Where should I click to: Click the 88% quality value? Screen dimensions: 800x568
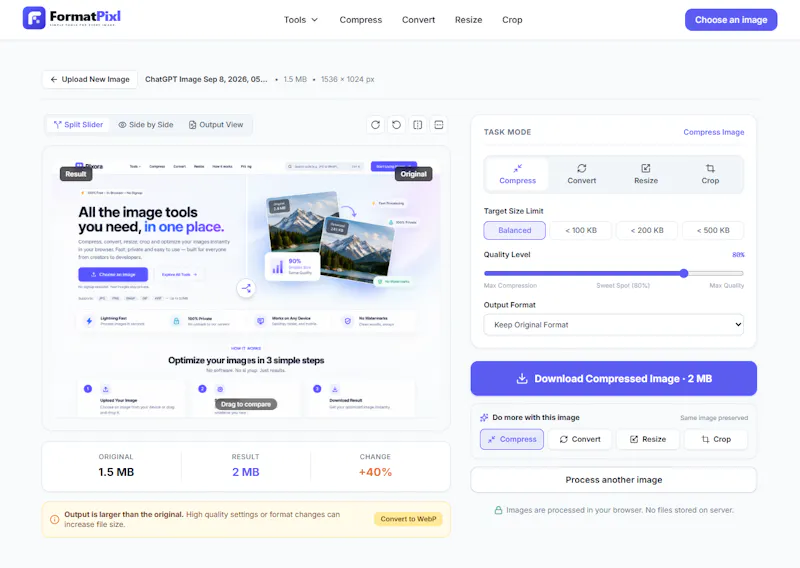click(x=738, y=255)
